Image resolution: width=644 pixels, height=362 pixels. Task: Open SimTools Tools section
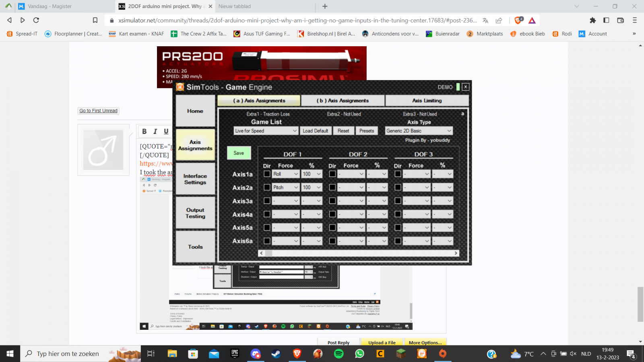(x=195, y=247)
